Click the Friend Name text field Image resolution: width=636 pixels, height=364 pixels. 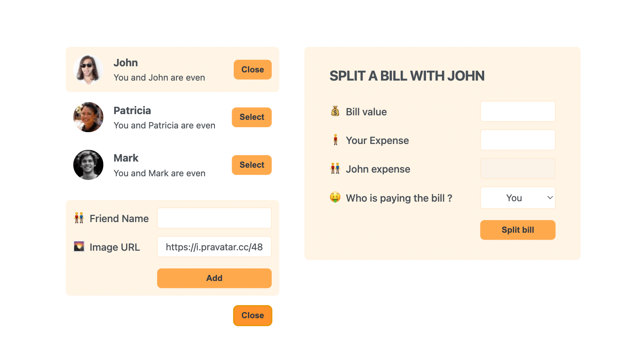point(214,218)
